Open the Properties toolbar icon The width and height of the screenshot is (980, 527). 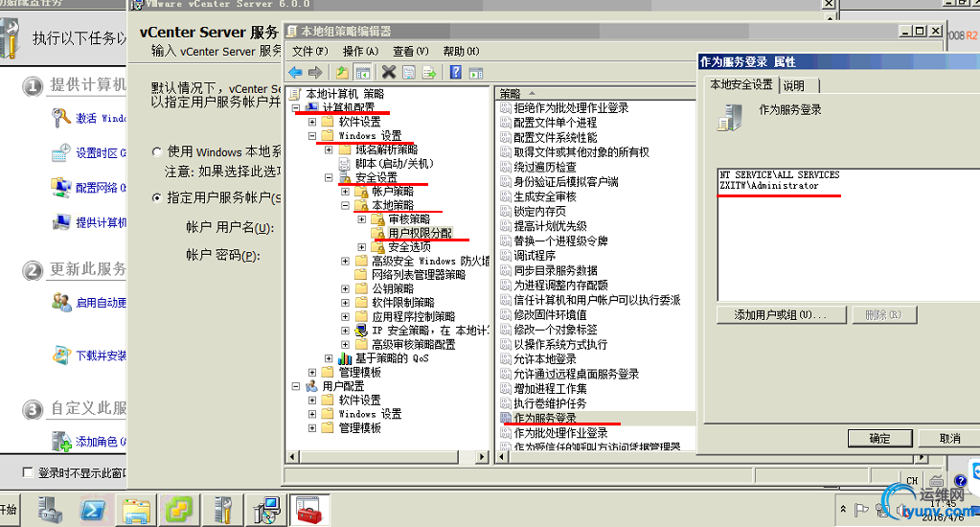point(409,73)
